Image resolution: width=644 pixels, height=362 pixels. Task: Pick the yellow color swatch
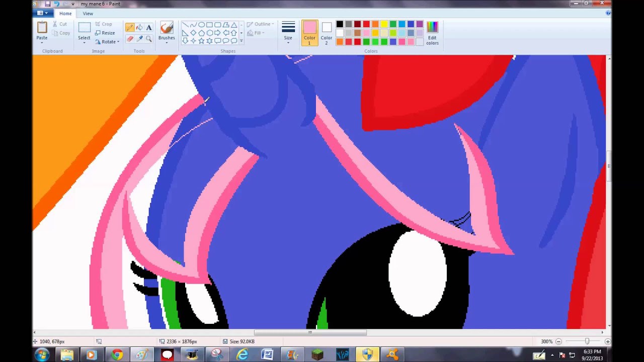pyautogui.click(x=384, y=24)
